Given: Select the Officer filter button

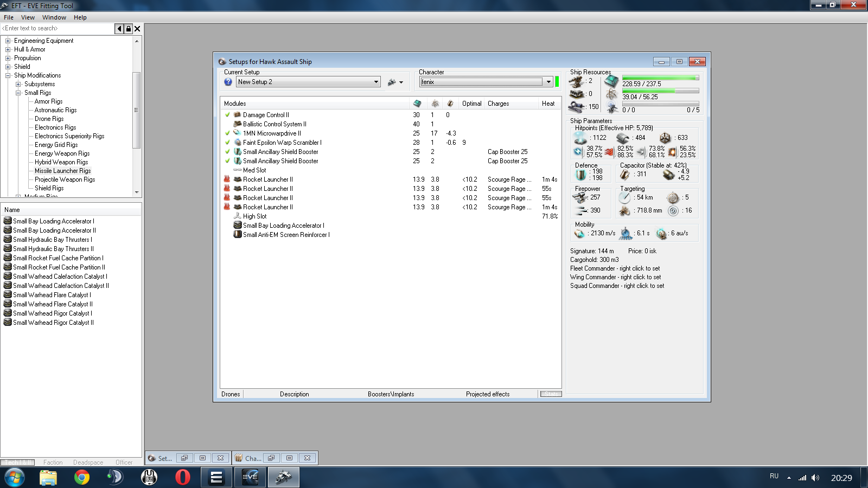Looking at the screenshot, I should coord(124,463).
